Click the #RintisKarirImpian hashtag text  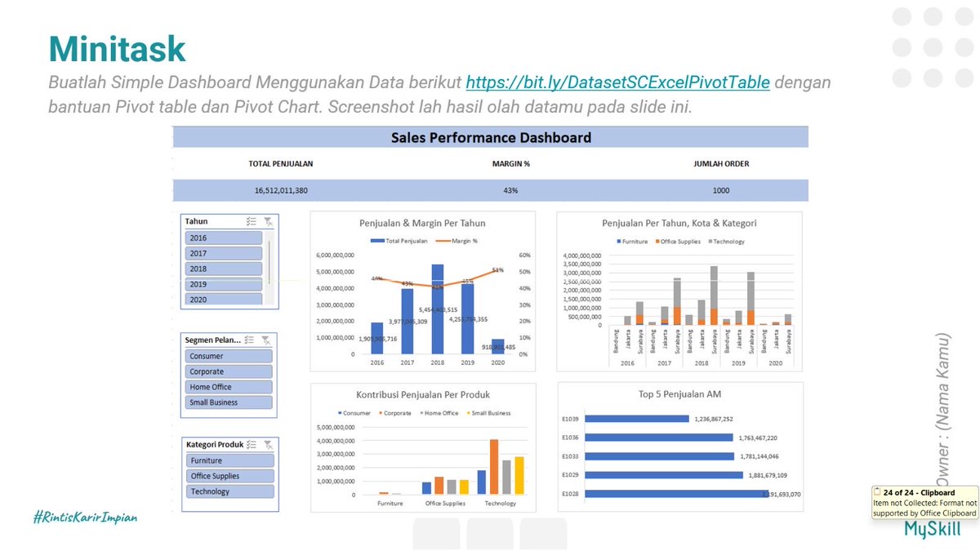coord(85,518)
